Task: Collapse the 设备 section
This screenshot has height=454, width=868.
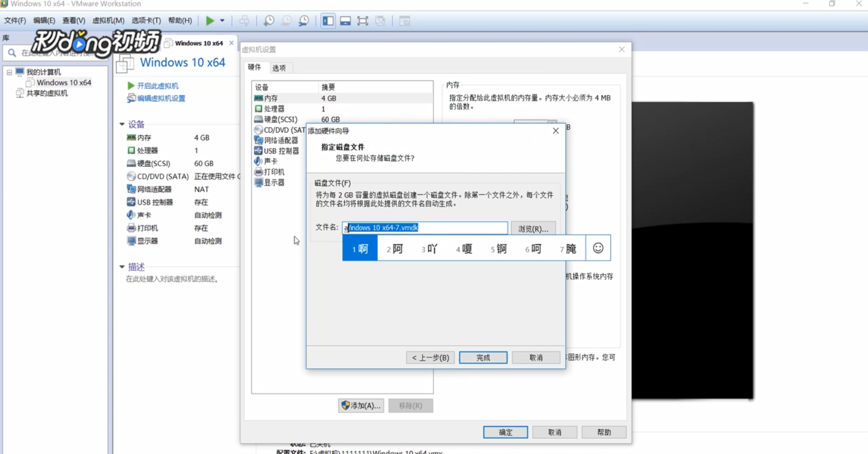Action: [122, 124]
